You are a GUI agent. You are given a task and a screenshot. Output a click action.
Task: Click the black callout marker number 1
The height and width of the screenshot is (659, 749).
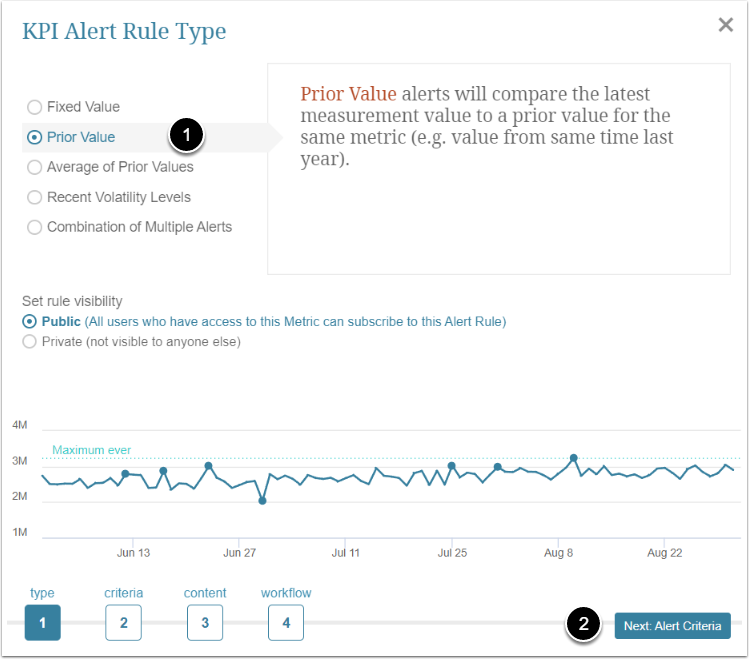186,137
